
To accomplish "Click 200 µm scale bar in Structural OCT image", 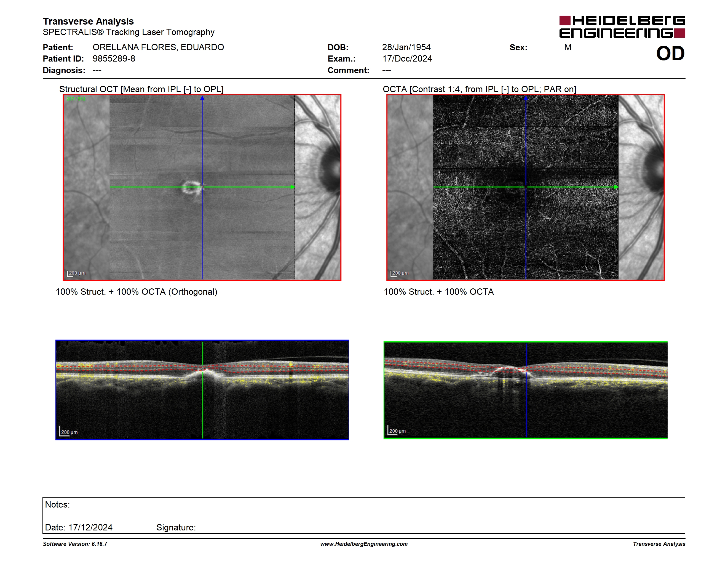I will 76,273.
